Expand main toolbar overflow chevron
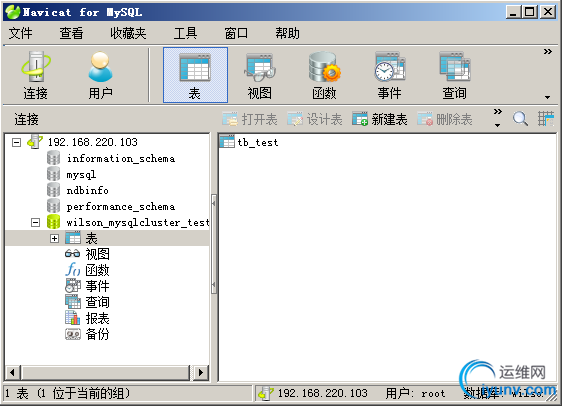This screenshot has width=562, height=406. point(547,52)
